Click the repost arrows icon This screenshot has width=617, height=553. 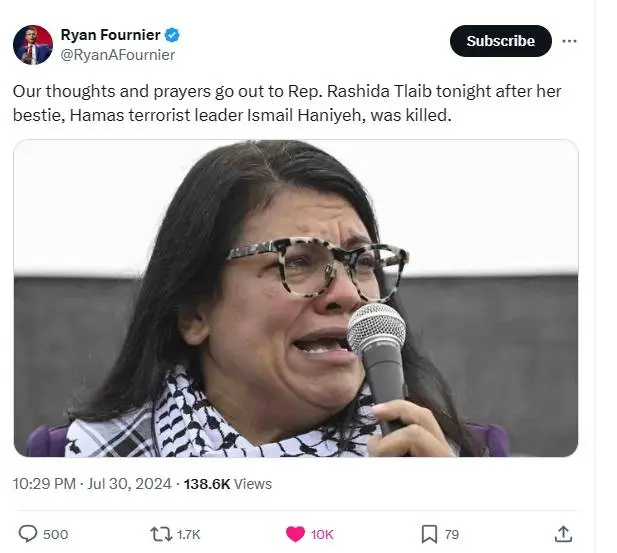point(160,534)
